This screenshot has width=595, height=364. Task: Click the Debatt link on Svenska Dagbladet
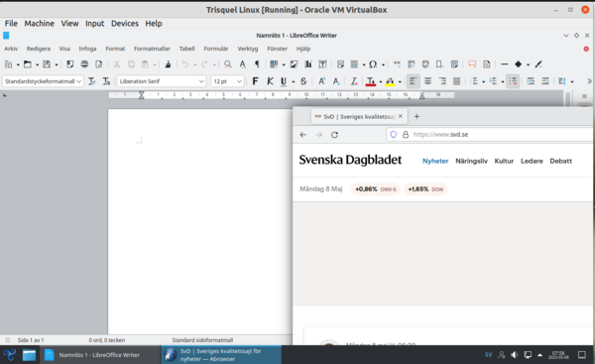(x=561, y=161)
